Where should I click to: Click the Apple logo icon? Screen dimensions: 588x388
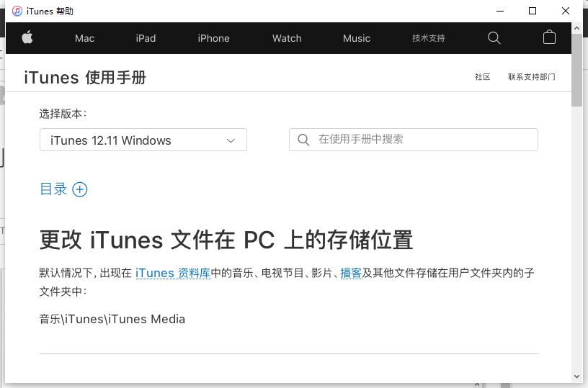[27, 37]
